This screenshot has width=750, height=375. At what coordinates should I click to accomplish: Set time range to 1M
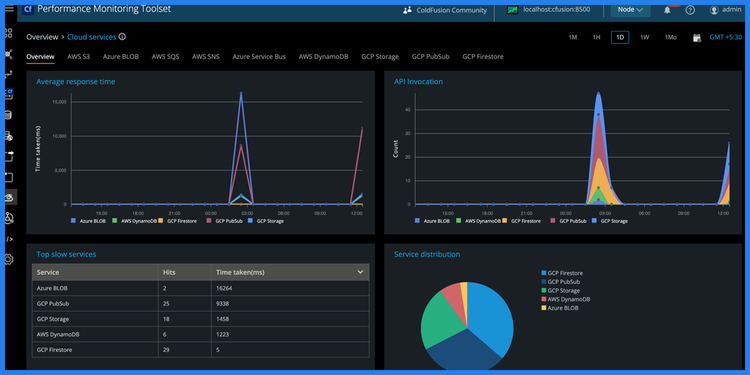tap(573, 37)
